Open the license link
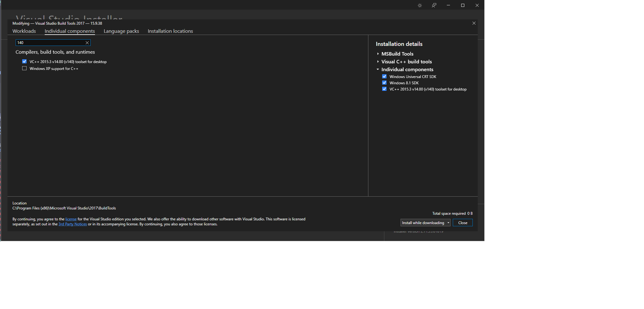 coord(71,219)
